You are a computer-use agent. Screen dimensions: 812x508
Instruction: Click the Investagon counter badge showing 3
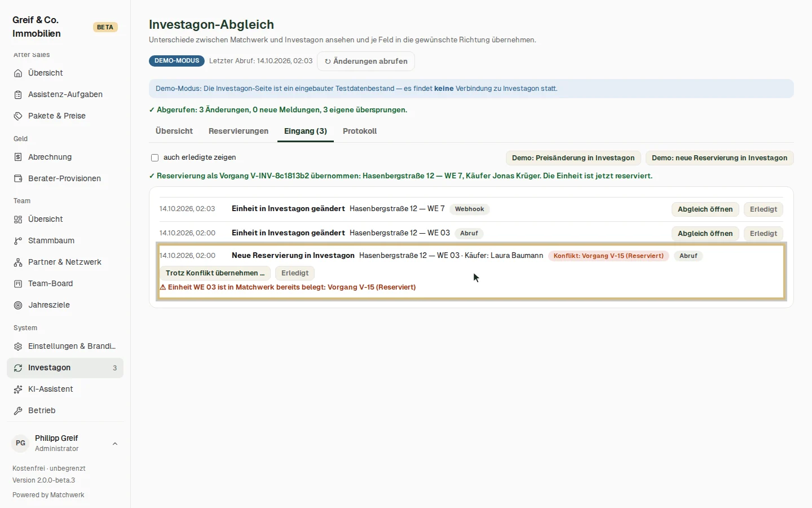tap(115, 368)
